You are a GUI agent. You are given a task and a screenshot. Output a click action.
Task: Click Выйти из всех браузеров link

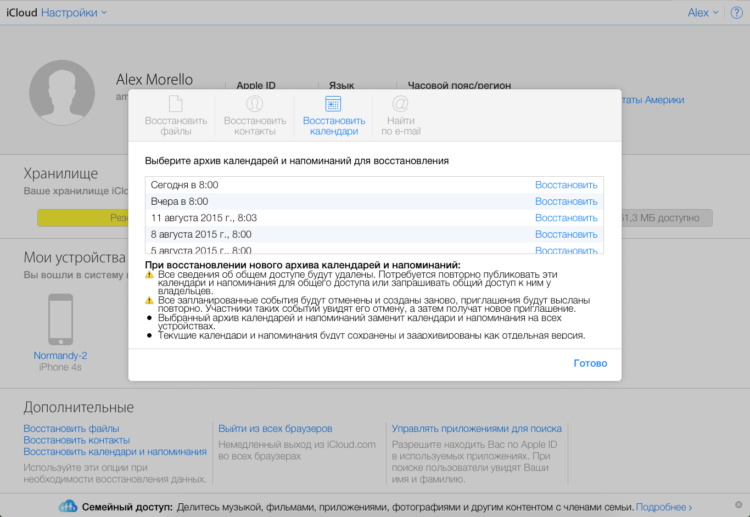[275, 429]
